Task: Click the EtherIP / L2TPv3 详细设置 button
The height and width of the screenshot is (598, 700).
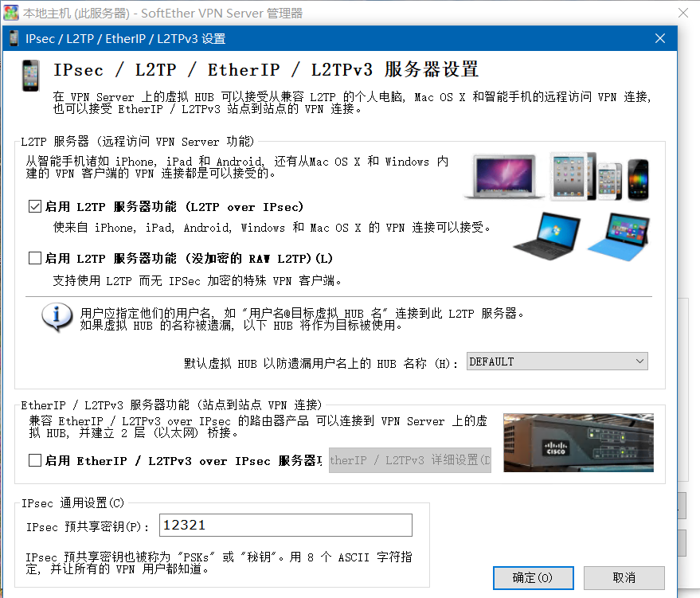Action: [x=410, y=460]
